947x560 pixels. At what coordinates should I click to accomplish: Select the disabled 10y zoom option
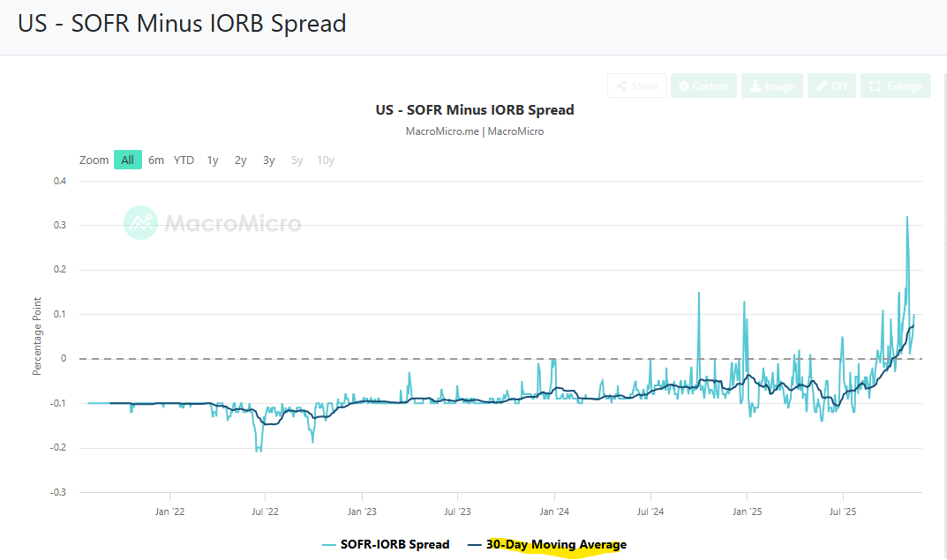point(326,160)
